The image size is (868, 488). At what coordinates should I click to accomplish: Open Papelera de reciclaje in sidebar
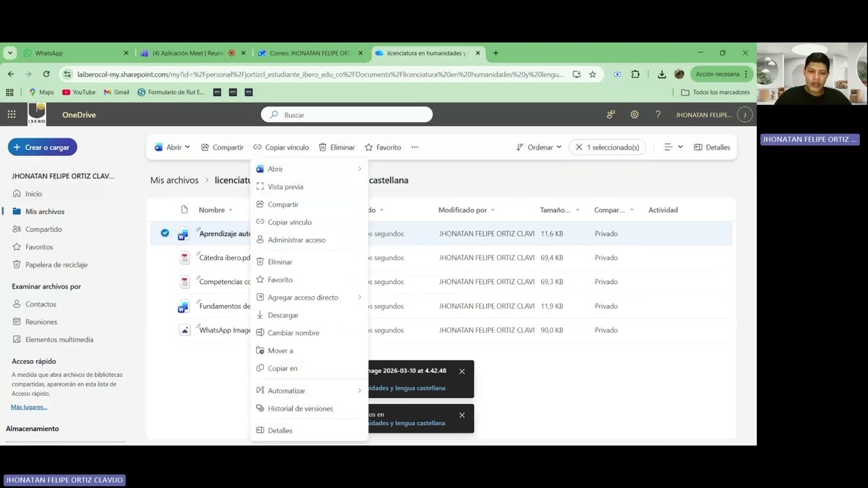pyautogui.click(x=56, y=265)
